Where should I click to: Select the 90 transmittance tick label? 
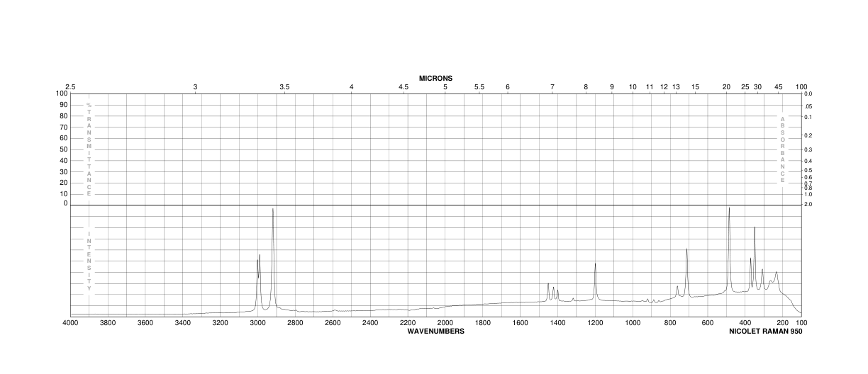point(63,105)
